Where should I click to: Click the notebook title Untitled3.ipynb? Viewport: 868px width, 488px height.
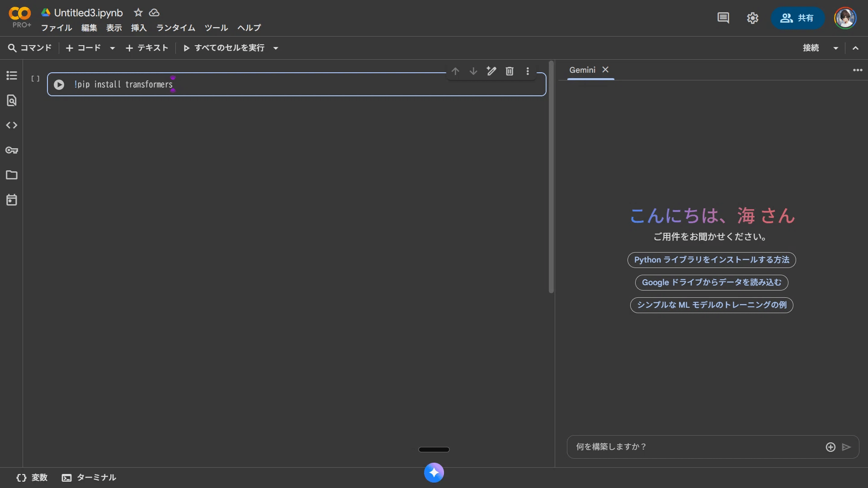click(88, 13)
